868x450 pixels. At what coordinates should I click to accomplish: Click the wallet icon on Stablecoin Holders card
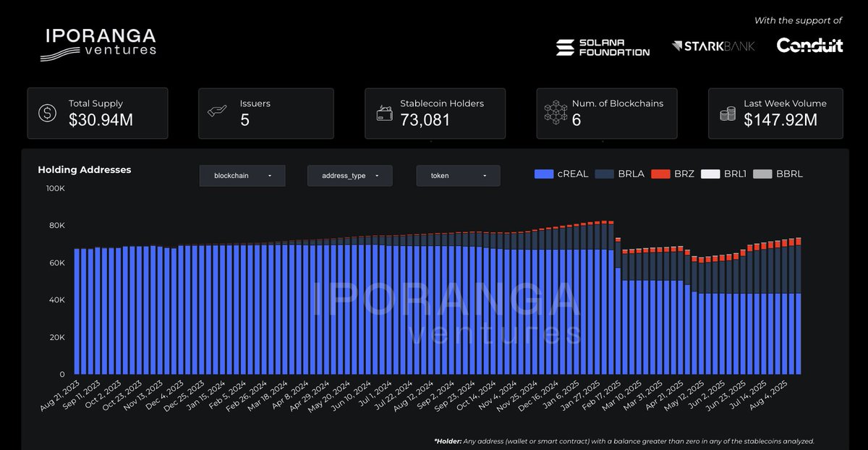[x=385, y=113]
